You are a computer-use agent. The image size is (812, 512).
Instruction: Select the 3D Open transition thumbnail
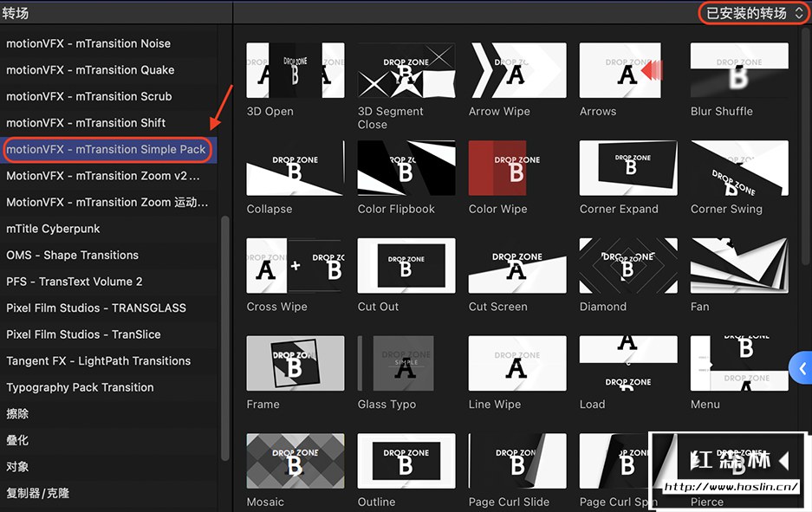tap(296, 70)
